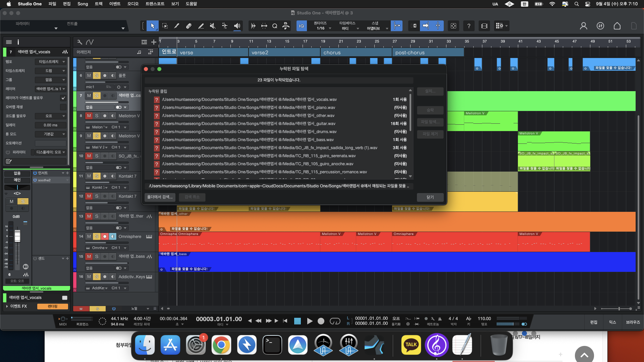Expand 이벤트 FX section
The width and height of the screenshot is (644, 362).
(x=7, y=306)
